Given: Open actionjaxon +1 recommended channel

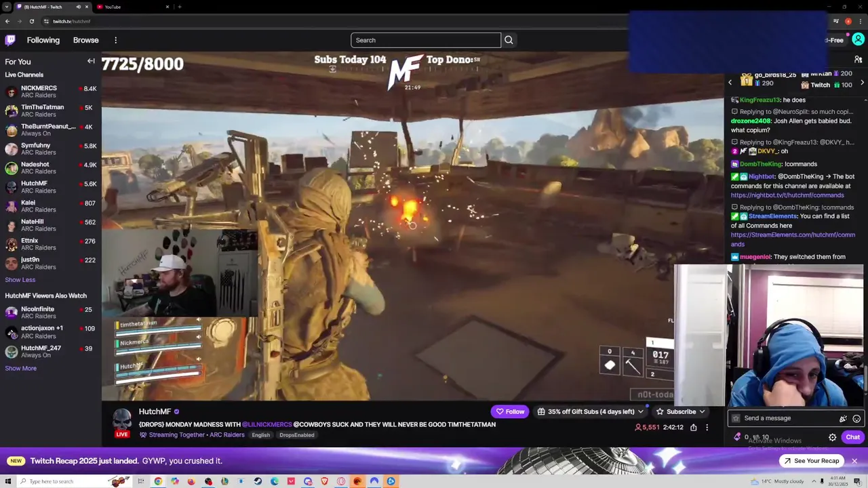Looking at the screenshot, I should pyautogui.click(x=51, y=331).
